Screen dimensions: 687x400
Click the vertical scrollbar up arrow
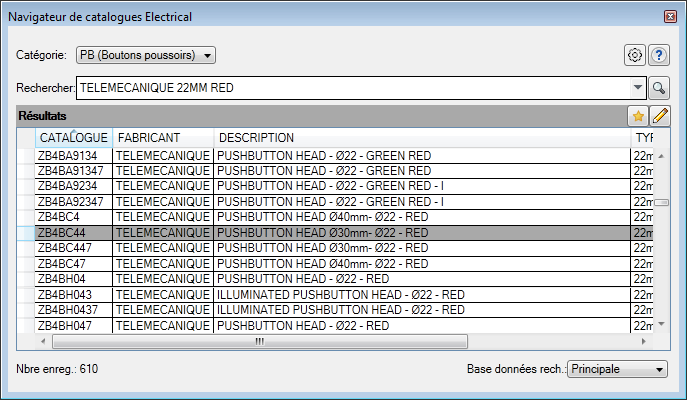coord(662,156)
